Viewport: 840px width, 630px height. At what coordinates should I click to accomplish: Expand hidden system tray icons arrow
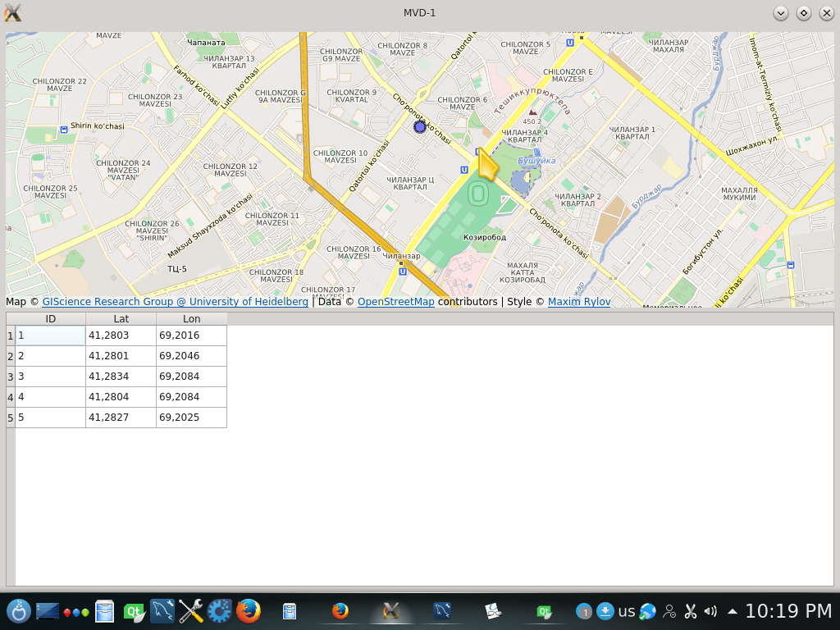[x=732, y=611]
